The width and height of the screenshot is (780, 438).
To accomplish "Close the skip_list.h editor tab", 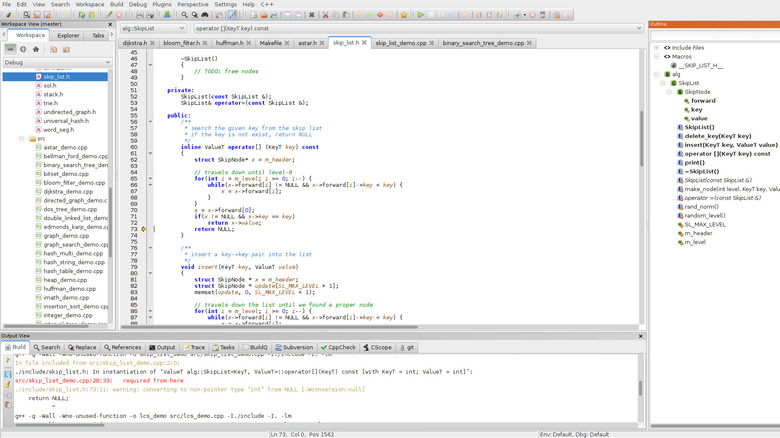I will [365, 43].
